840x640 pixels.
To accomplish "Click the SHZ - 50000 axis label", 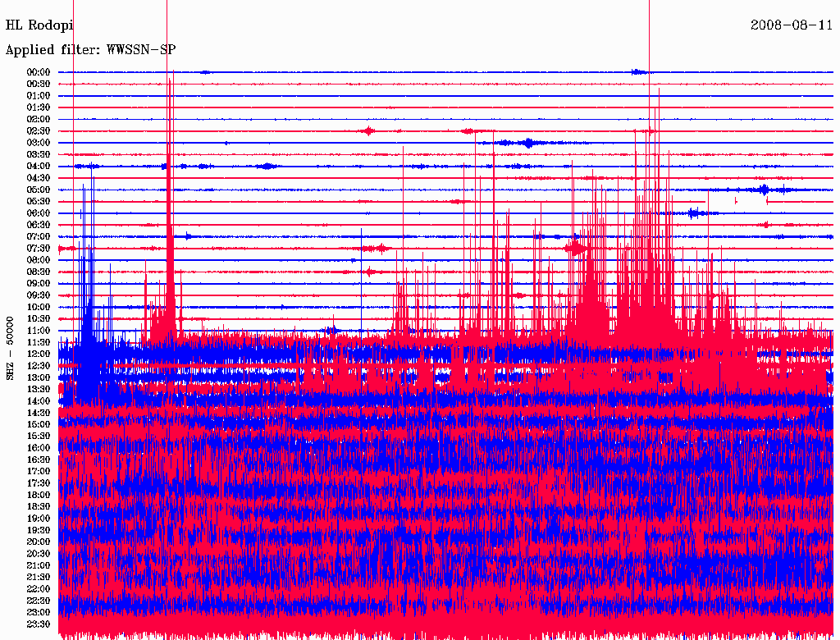I will point(10,349).
